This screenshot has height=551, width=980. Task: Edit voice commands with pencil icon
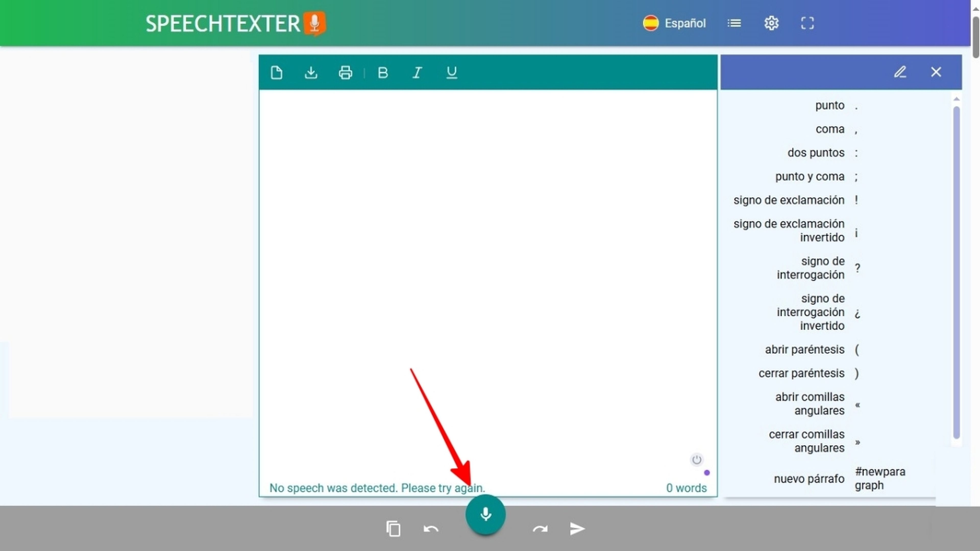pyautogui.click(x=900, y=72)
